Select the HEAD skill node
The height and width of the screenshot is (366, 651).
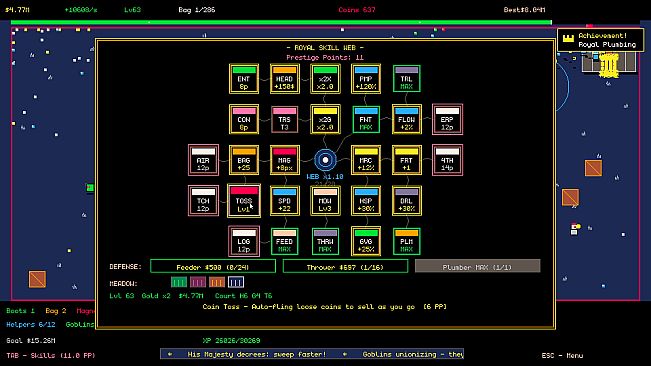(x=284, y=78)
